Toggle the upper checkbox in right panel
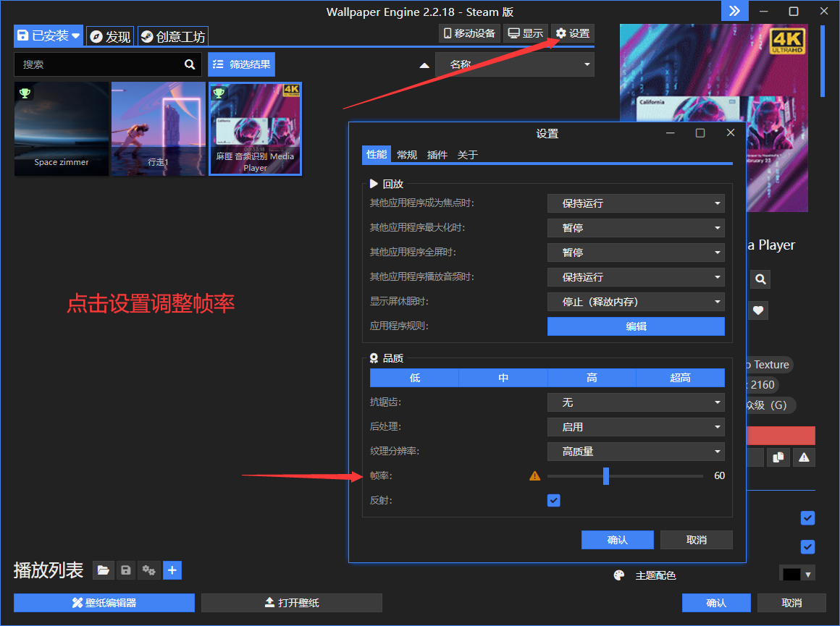 click(x=807, y=518)
